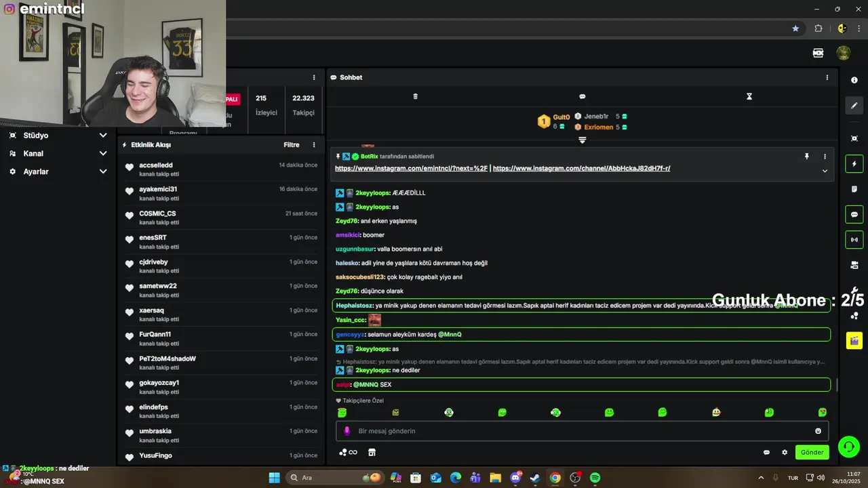868x488 pixels.
Task: Click the hourglass icon in chat toolbar
Action: [x=749, y=96]
